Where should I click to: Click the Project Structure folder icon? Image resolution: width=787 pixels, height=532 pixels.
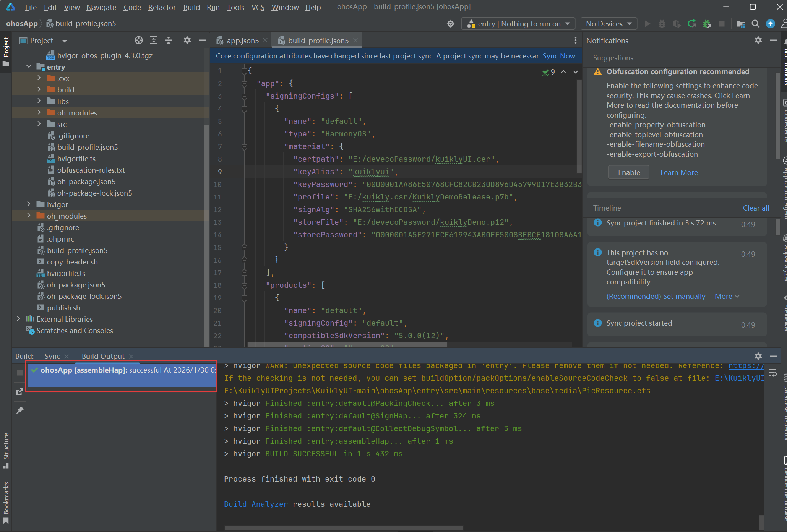click(x=740, y=24)
